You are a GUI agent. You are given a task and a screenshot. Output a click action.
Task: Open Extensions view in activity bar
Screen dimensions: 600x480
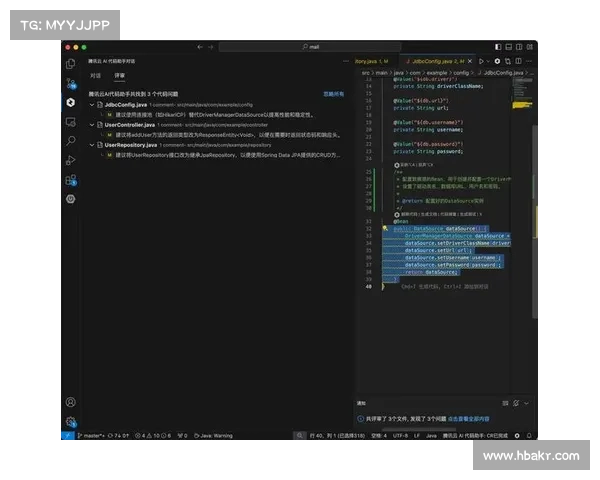[x=71, y=180]
